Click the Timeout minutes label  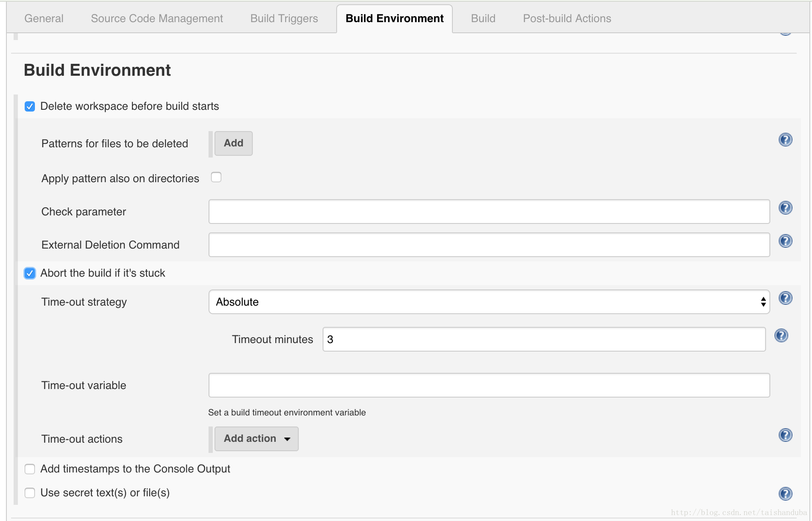click(x=272, y=339)
